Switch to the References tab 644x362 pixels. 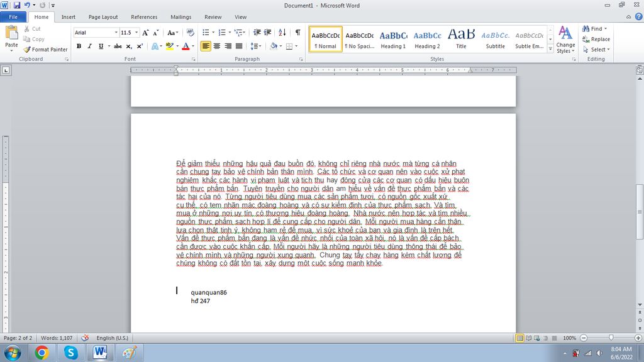(x=144, y=17)
